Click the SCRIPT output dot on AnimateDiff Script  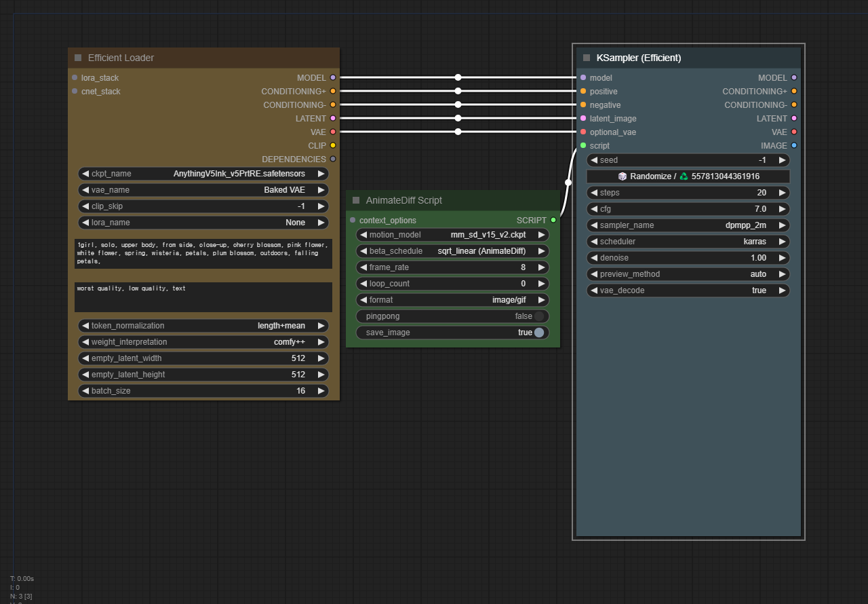(553, 220)
